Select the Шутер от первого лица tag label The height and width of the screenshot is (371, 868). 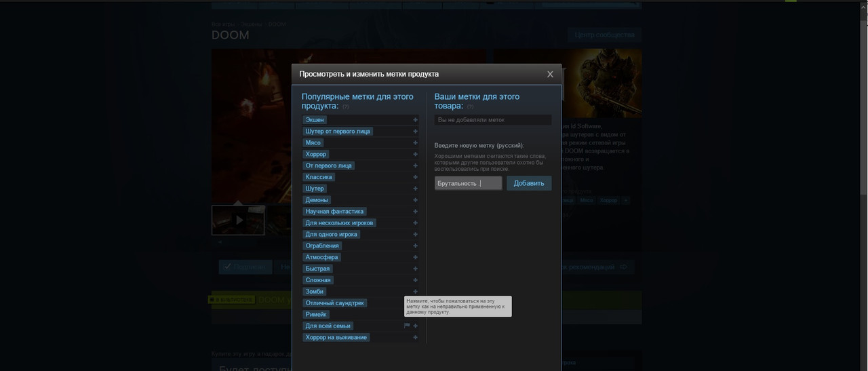(338, 132)
